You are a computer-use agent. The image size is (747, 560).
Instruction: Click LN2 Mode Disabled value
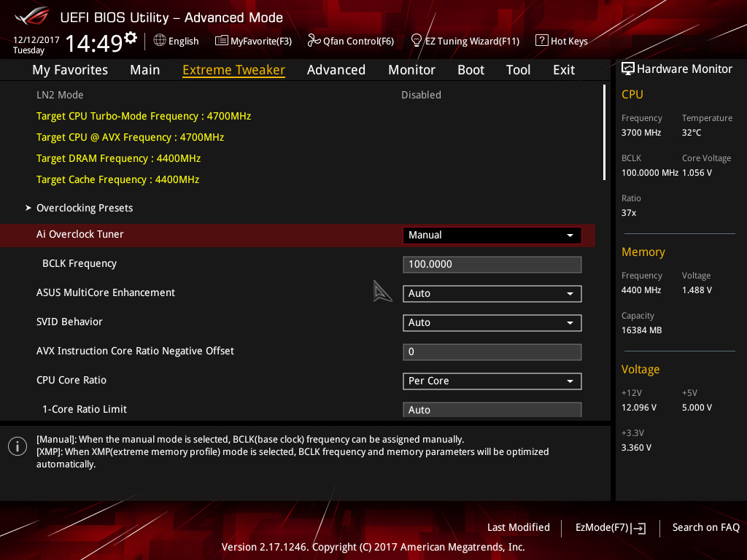pyautogui.click(x=421, y=95)
